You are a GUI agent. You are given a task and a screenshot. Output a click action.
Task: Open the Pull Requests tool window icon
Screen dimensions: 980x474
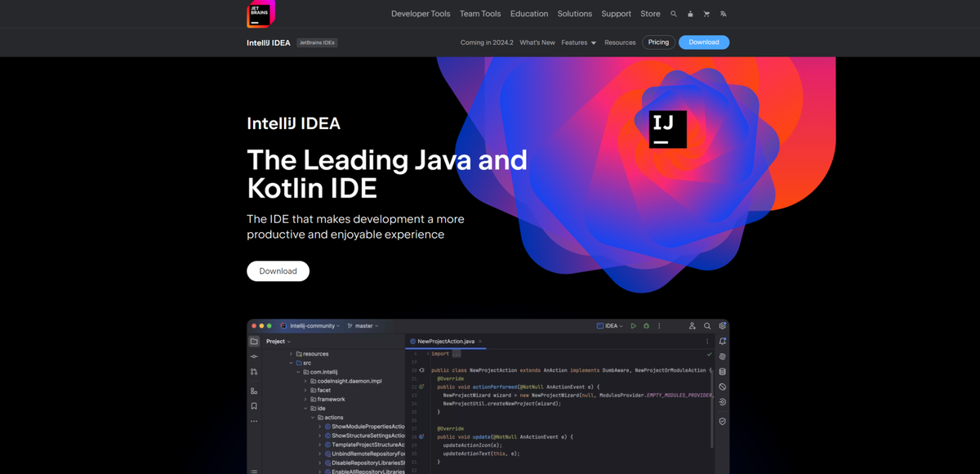[x=254, y=372]
